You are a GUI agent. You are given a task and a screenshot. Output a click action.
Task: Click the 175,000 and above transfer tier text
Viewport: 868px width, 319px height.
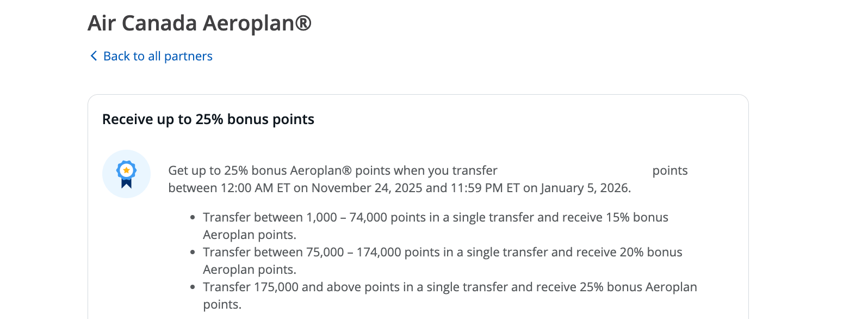point(450,286)
